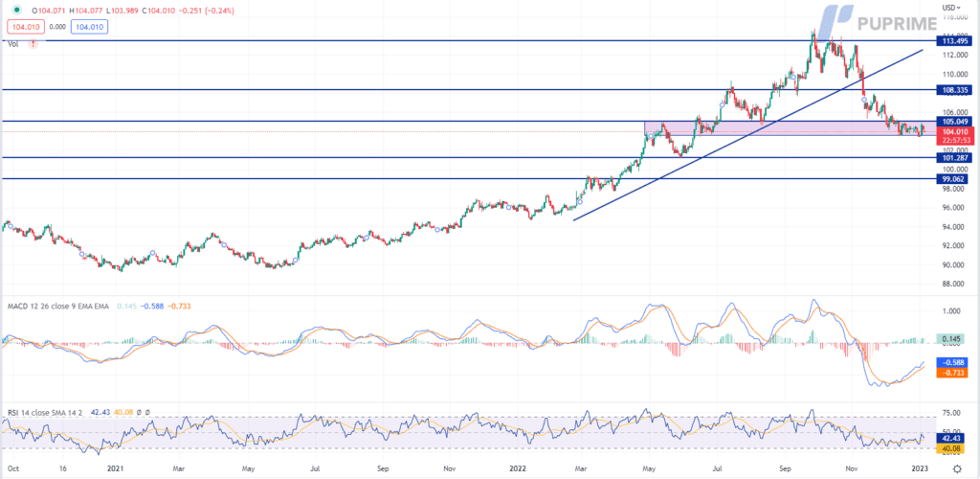Click the red sell price box 104.010
Screen dimensions: 980x479
pyautogui.click(x=24, y=27)
